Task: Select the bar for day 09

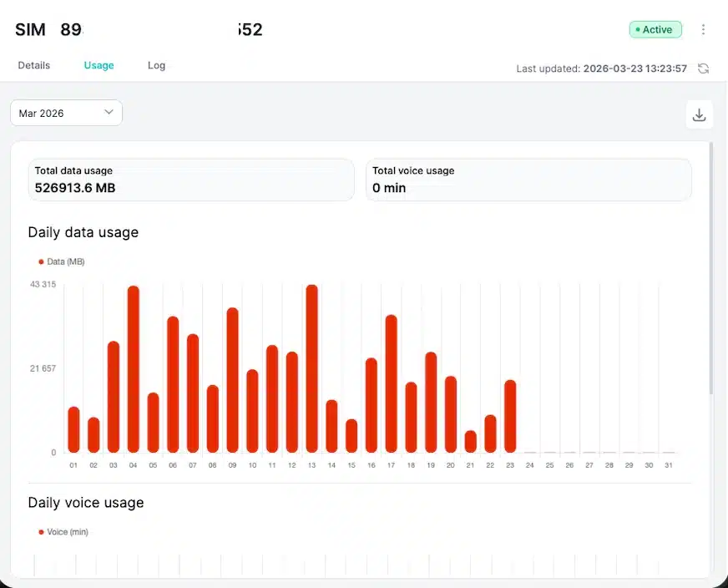Action: pyautogui.click(x=232, y=380)
